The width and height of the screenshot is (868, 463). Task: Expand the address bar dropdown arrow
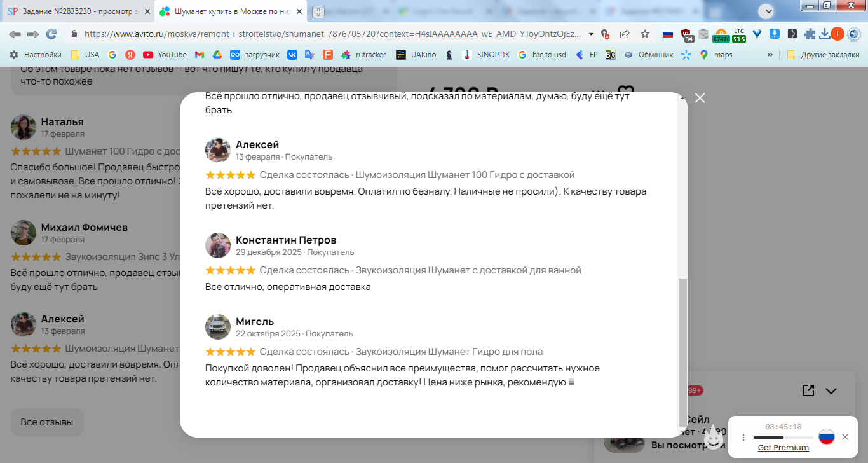[592, 34]
